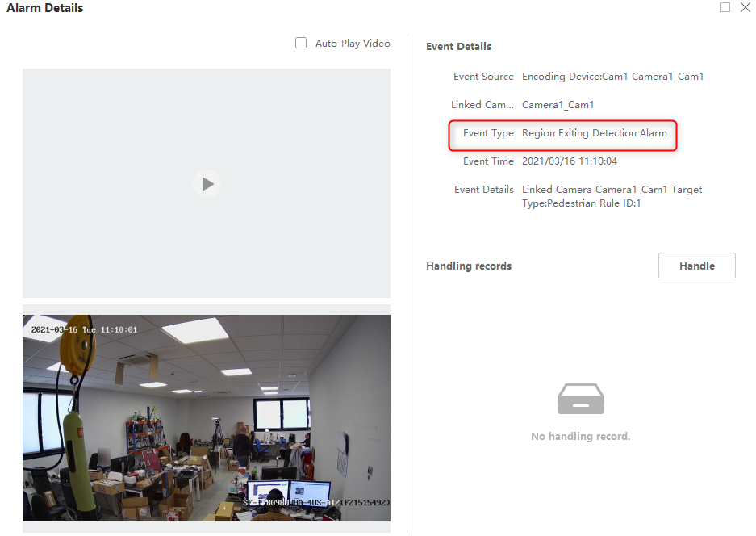
Task: Click the Event Details section heading
Action: click(x=458, y=46)
